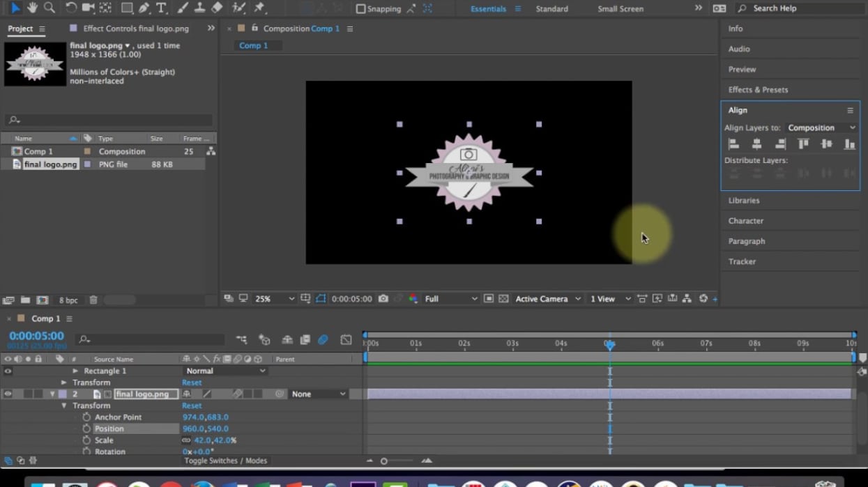Click new composition icon in Project panel

[x=43, y=300]
